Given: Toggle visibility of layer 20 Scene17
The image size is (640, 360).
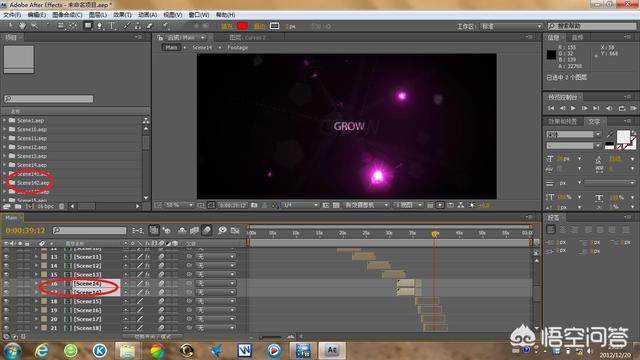Looking at the screenshot, I should coord(6,319).
